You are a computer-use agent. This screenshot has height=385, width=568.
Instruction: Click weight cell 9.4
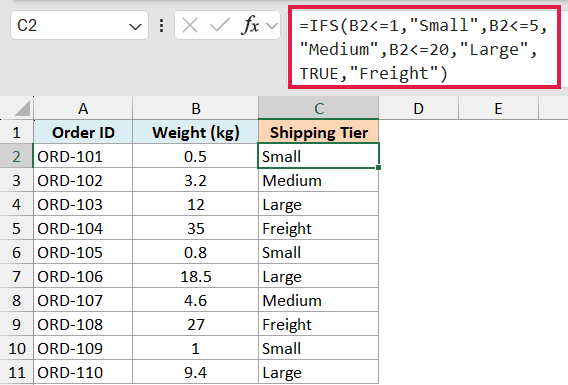tap(196, 372)
